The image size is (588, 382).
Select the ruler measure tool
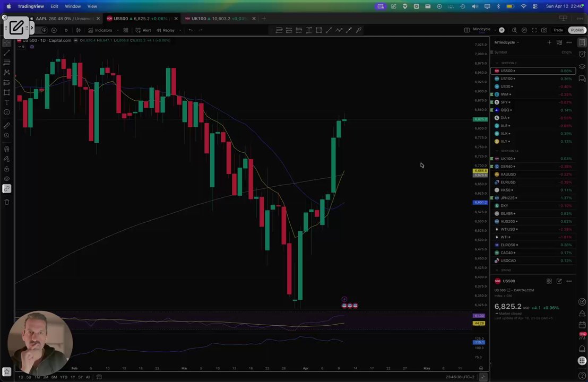[7, 126]
